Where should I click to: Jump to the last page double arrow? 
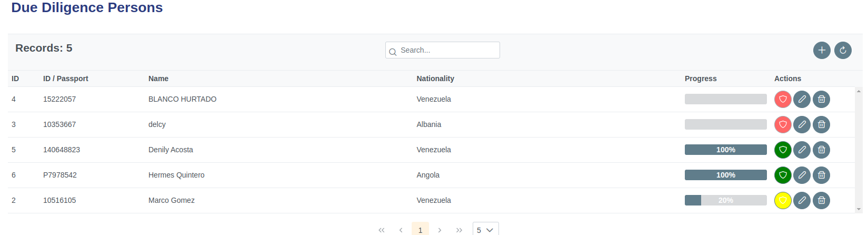click(459, 230)
